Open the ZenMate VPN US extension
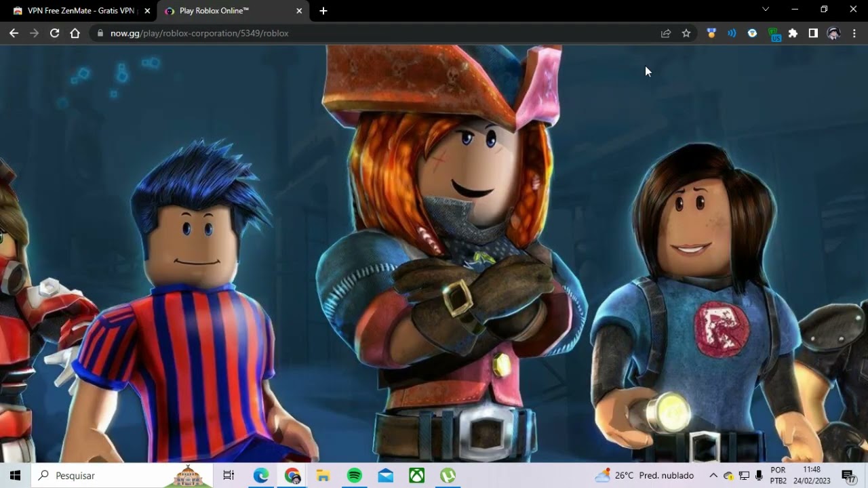This screenshot has height=488, width=868. click(774, 34)
